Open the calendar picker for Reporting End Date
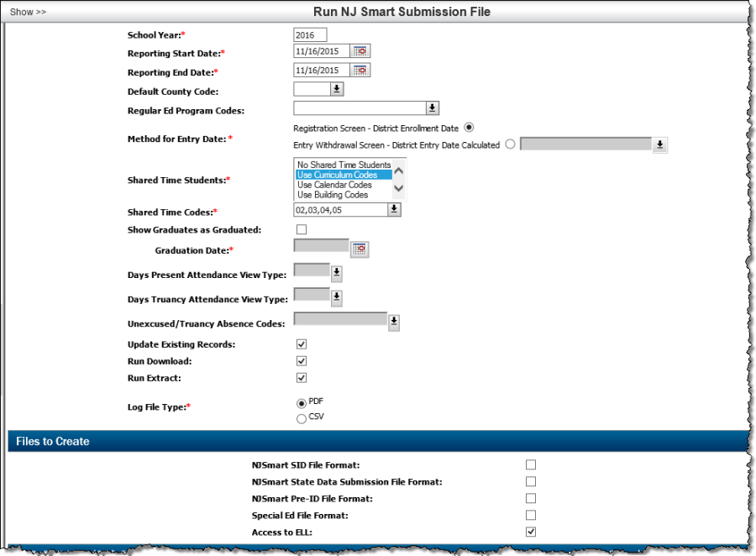 362,70
